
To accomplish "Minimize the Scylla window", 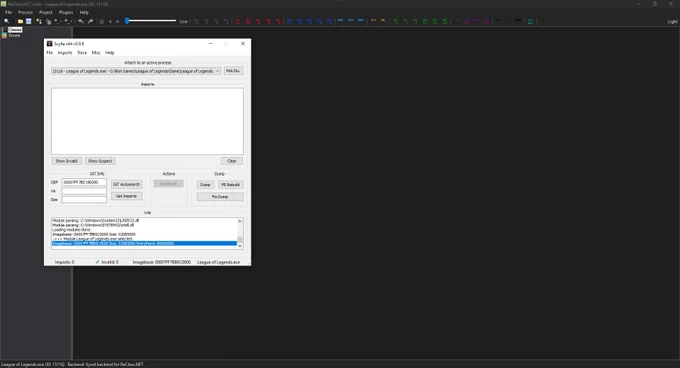I will coord(211,43).
